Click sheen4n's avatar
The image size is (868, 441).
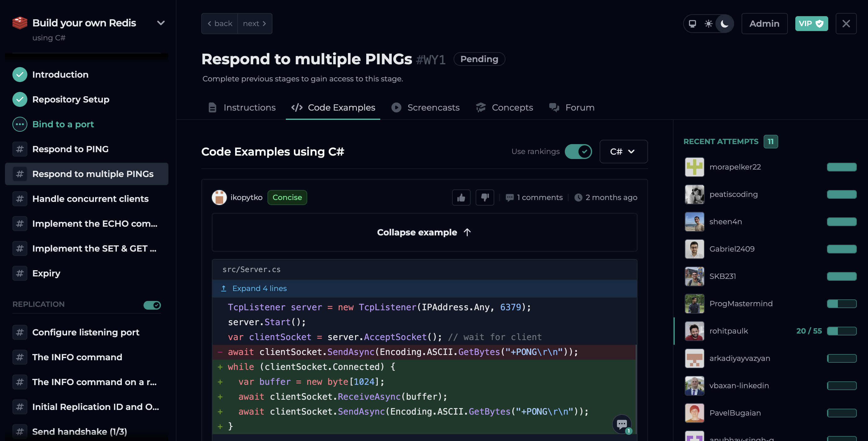pyautogui.click(x=694, y=222)
